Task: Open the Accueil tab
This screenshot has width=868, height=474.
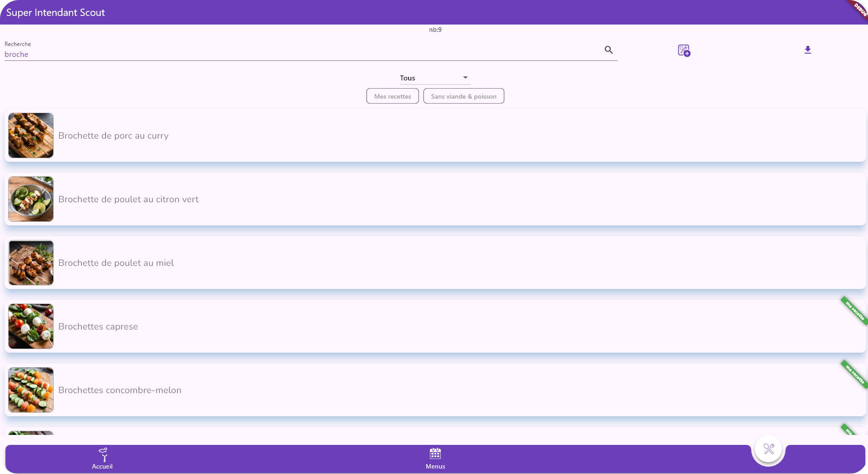Action: pos(102,459)
